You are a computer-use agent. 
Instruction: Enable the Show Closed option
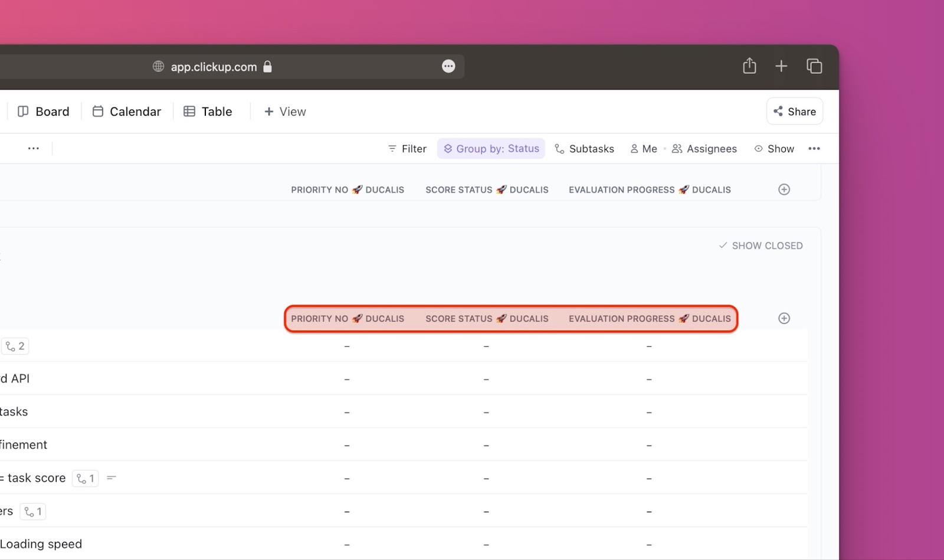coord(761,245)
